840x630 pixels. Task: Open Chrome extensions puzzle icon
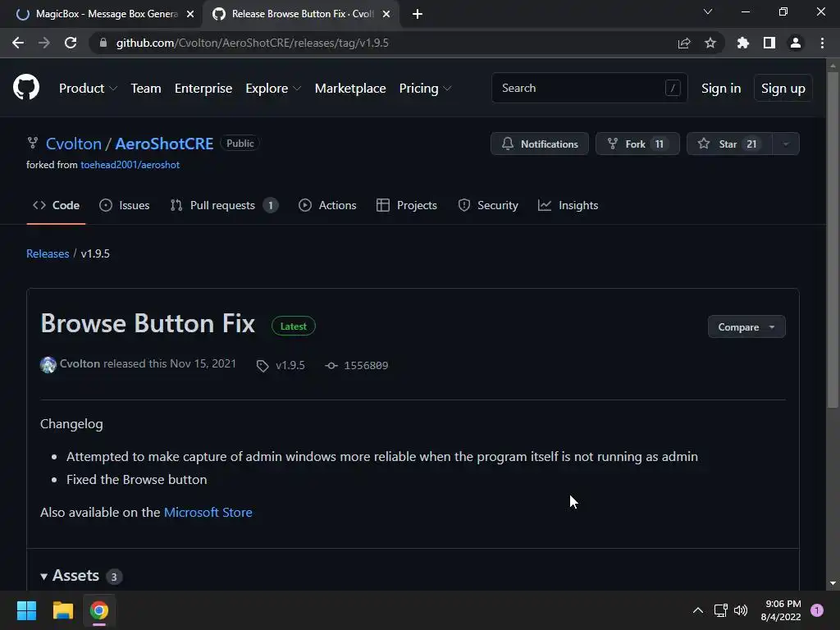(742, 43)
